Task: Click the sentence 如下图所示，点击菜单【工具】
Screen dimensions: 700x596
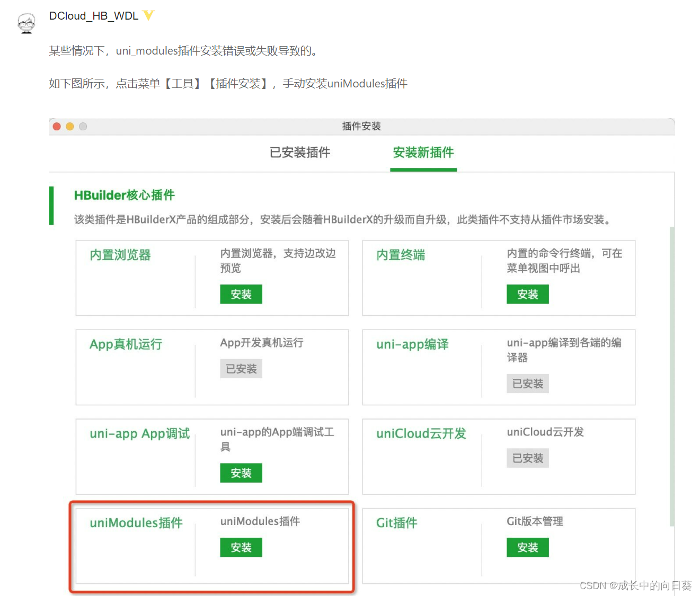Action: coord(228,84)
